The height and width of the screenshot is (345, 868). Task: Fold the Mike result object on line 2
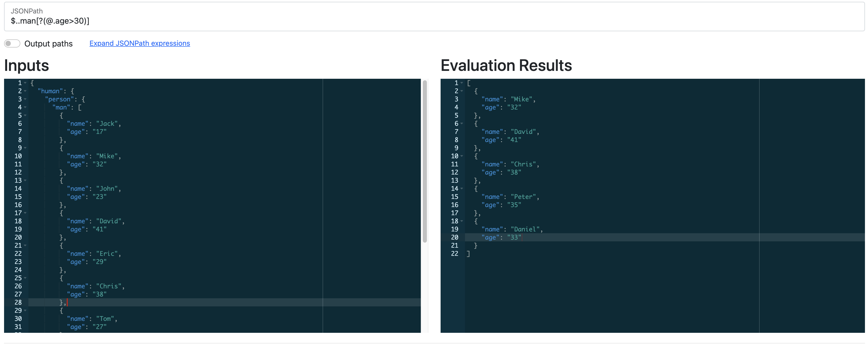[x=462, y=91]
